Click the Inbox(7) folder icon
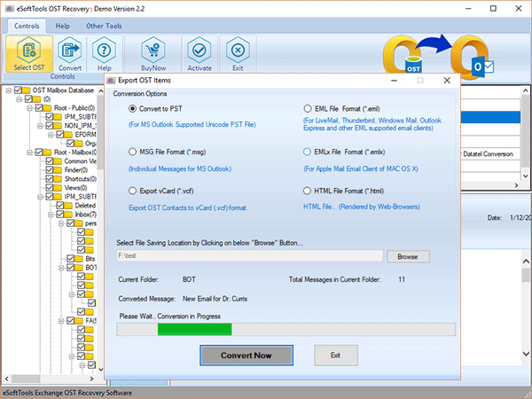This screenshot has width=532, height=399. click(x=68, y=214)
